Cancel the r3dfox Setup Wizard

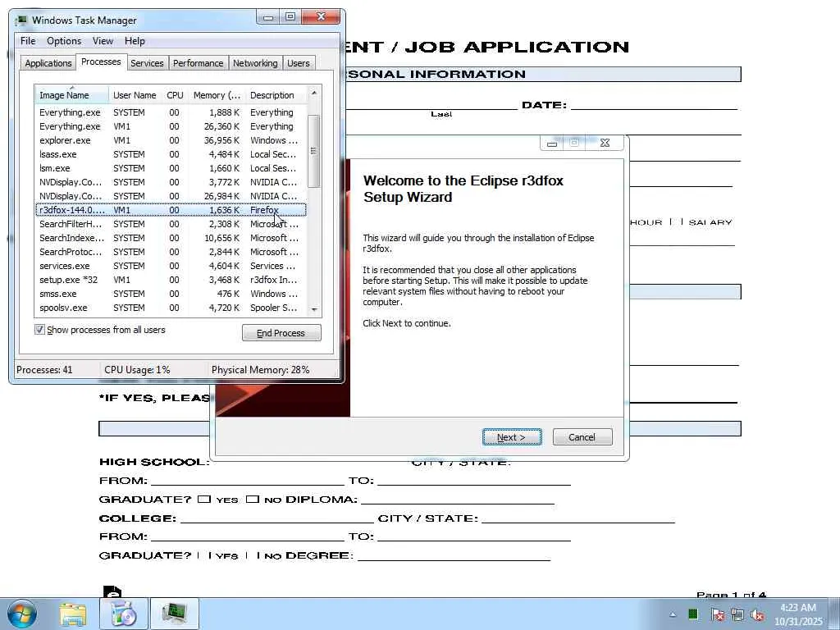[x=582, y=437]
